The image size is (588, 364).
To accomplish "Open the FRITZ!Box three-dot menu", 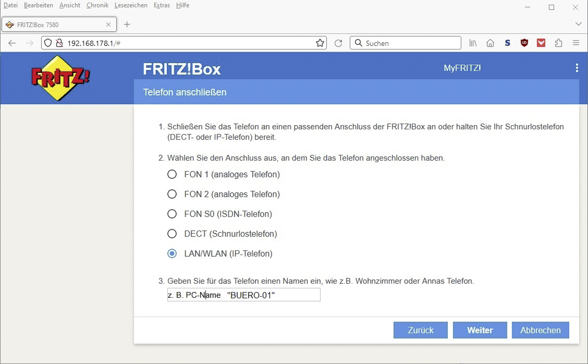I will point(577,68).
